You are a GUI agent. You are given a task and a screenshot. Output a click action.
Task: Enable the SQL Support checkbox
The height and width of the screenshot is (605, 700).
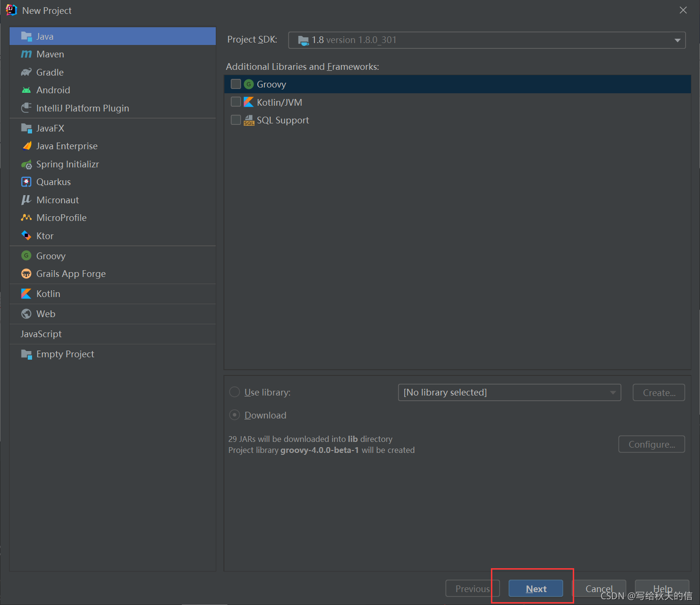click(x=236, y=120)
